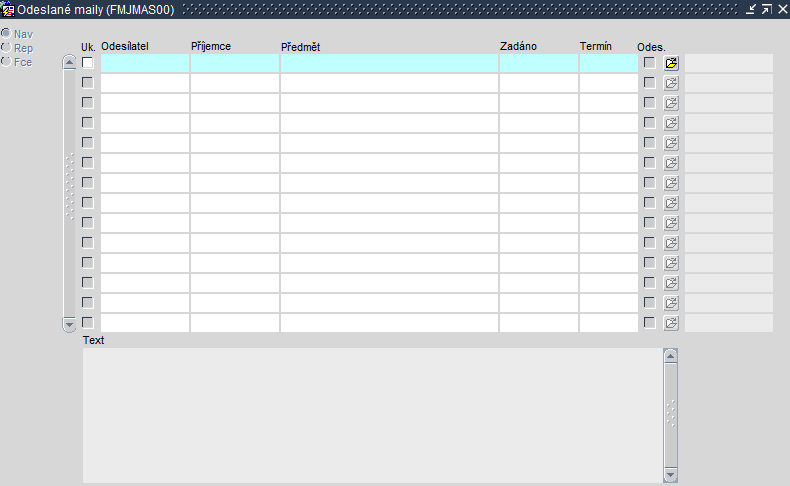
Task: Focus the Předmět field in the first row
Action: [x=389, y=63]
